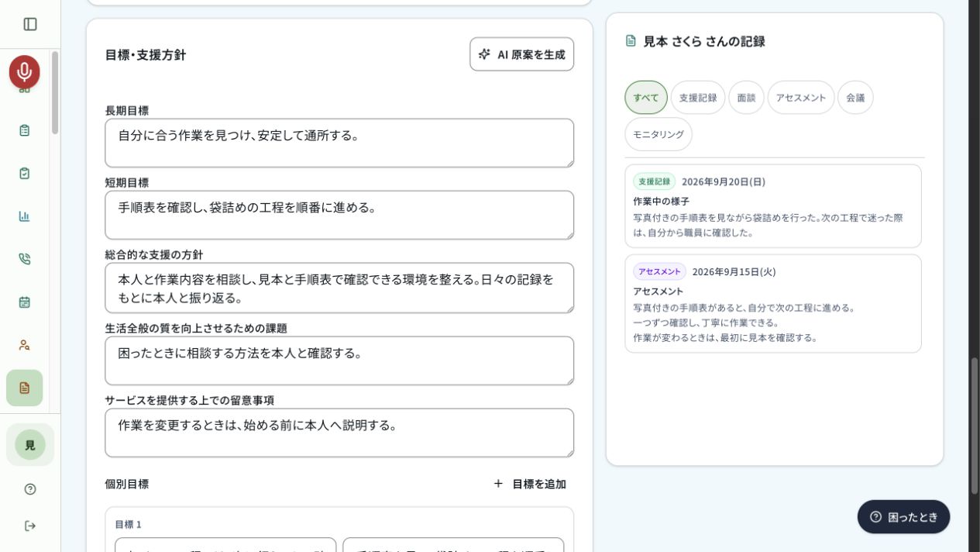
Task: Open the bar chart sidebar icon
Action: coord(25,216)
